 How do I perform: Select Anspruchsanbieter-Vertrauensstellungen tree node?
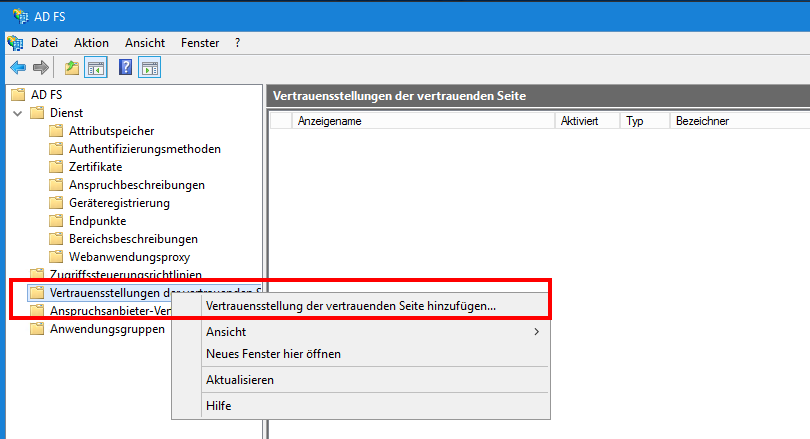[x=111, y=311]
